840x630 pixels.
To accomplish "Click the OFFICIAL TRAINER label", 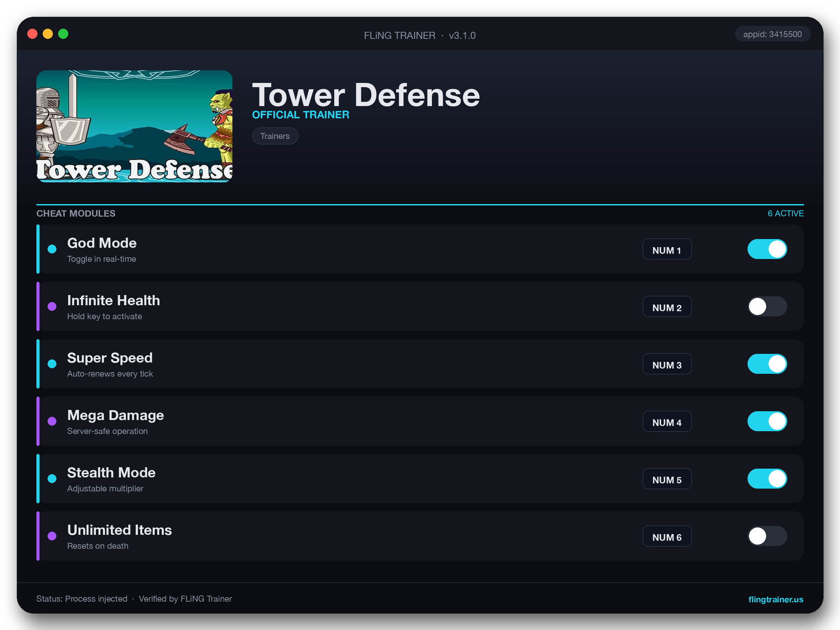I will click(x=301, y=115).
